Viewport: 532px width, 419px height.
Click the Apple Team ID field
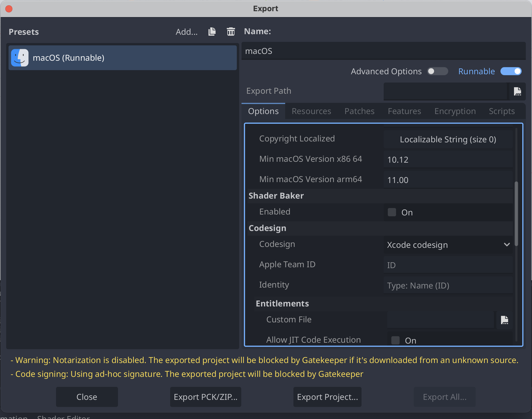click(x=448, y=265)
